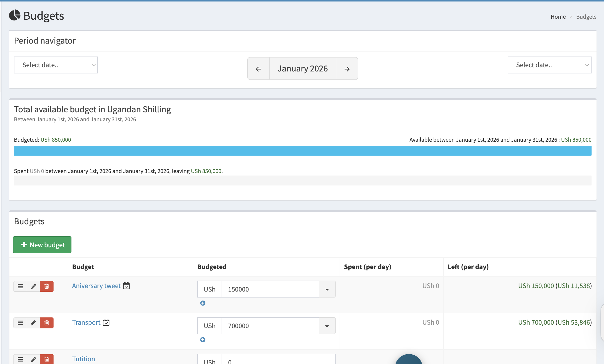
Task: Open the right Select date dropdown
Action: 549,65
